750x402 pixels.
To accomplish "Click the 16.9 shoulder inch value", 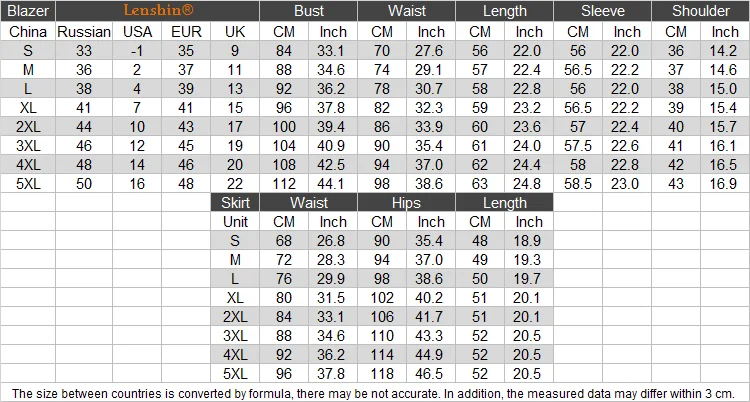I will point(725,184).
